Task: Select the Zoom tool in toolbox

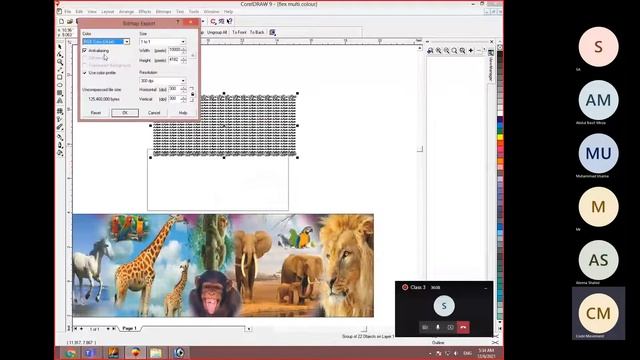Action: pyautogui.click(x=60, y=62)
